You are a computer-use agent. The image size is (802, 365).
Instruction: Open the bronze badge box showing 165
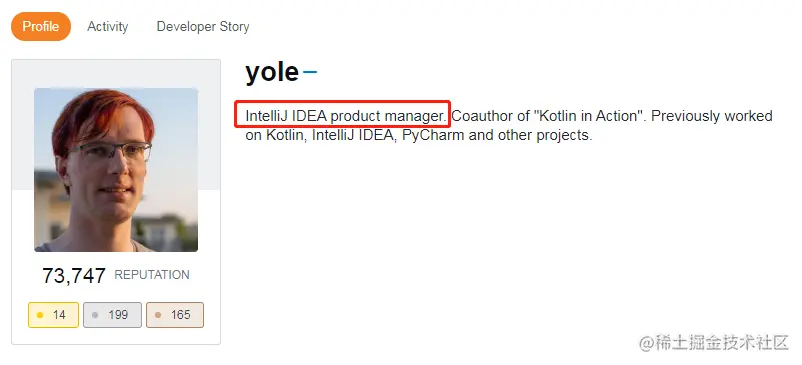click(x=175, y=315)
